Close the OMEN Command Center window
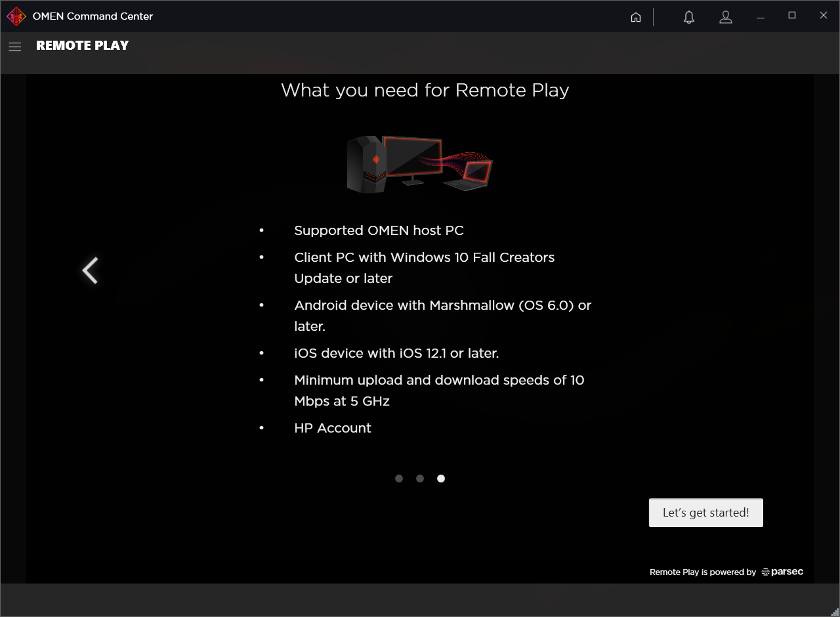This screenshot has width=840, height=617. tap(824, 16)
